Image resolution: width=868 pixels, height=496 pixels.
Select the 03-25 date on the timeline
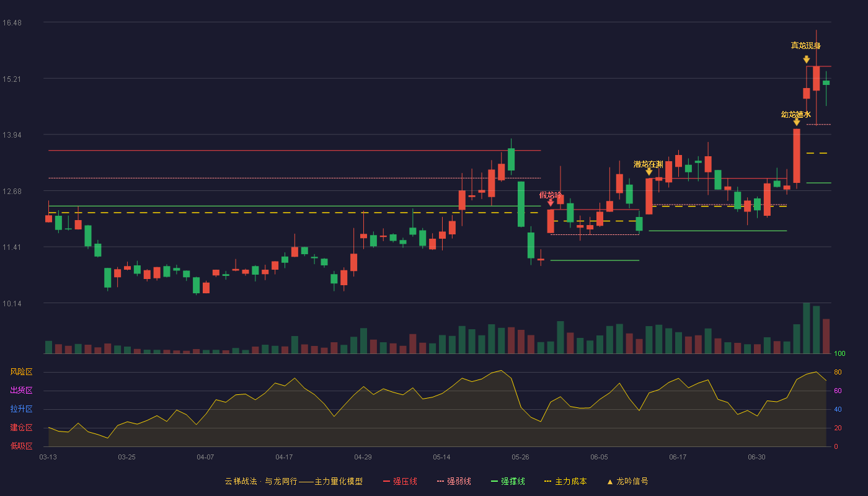click(x=126, y=457)
